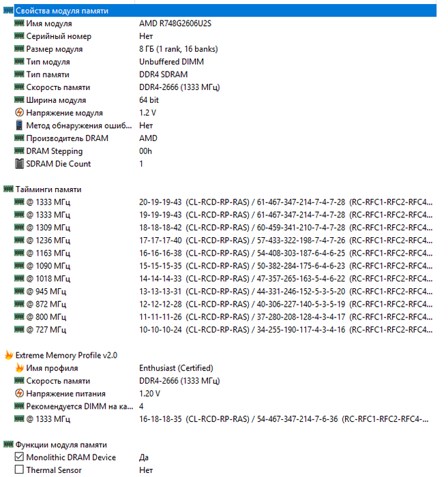Click the icon beside @ 1018 МГц
The height and width of the screenshot is (477, 448).
click(19, 278)
